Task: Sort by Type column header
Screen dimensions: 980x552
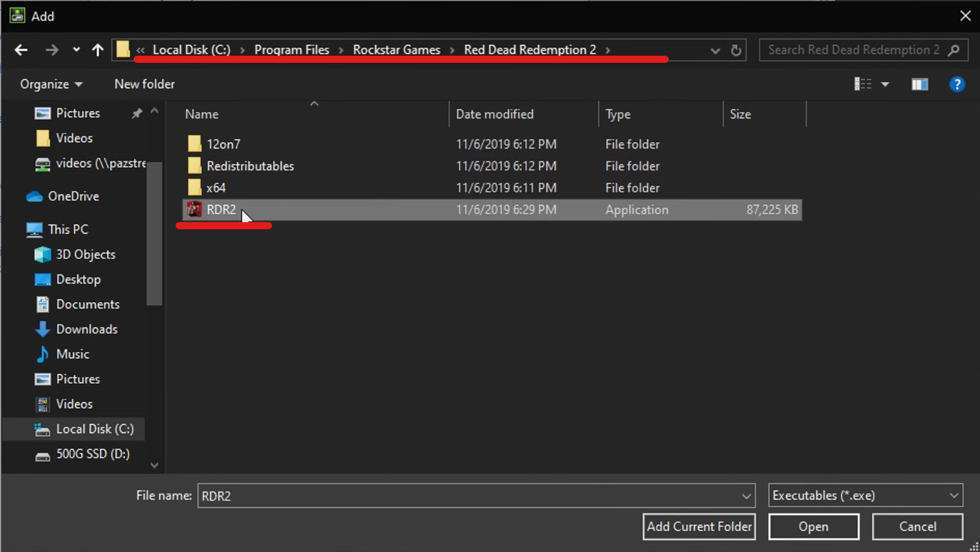Action: tap(661, 114)
